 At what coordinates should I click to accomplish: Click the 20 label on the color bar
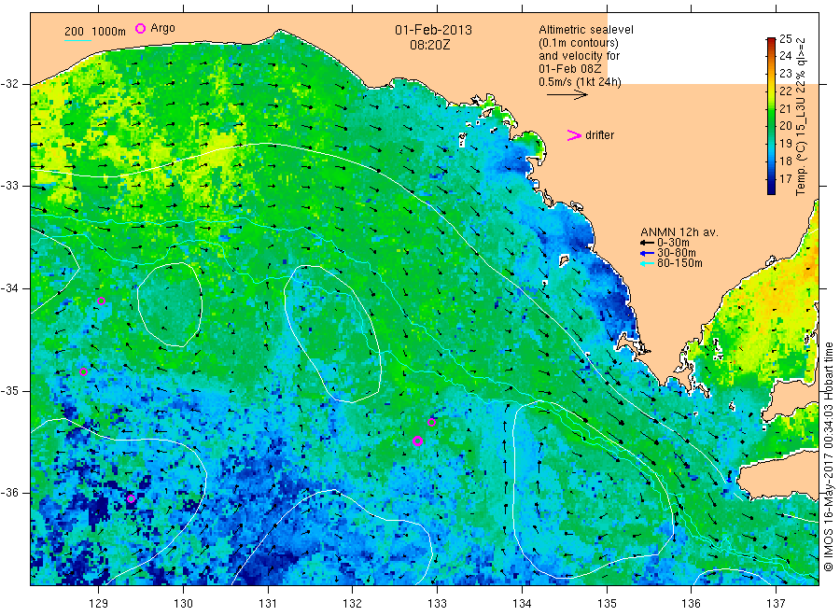click(785, 126)
